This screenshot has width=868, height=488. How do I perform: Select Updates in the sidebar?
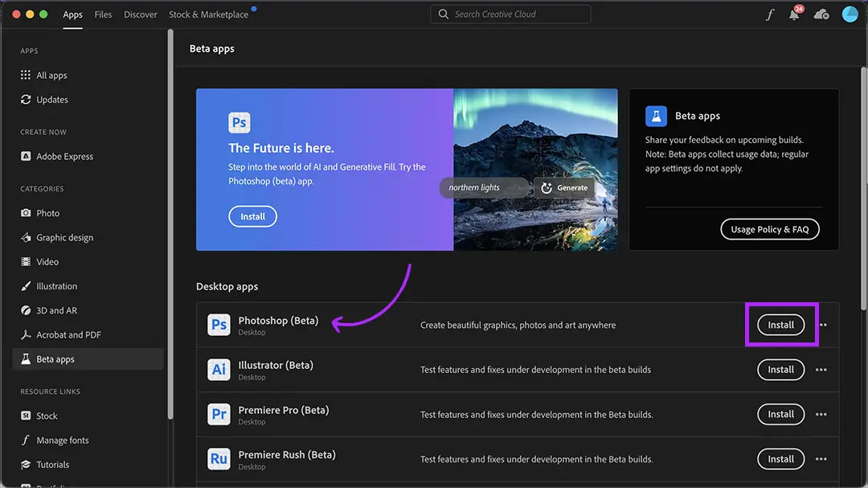(88, 99)
